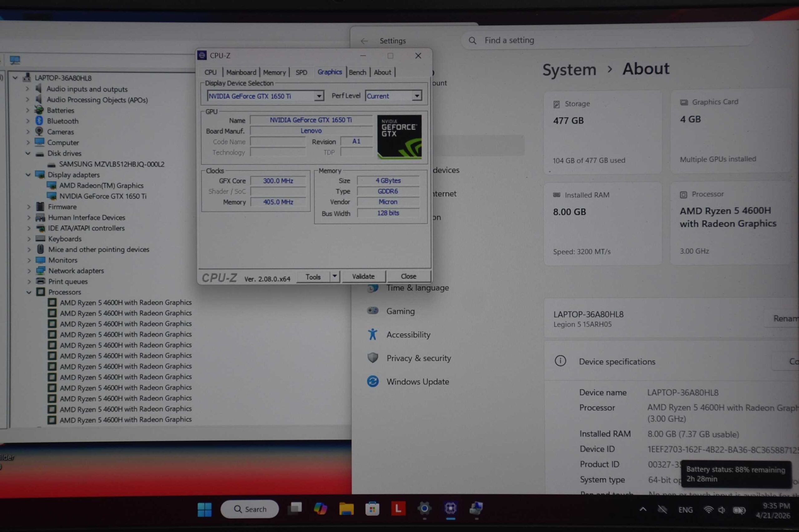
Task: Open Lenovo Vantage from the taskbar
Action: (398, 509)
